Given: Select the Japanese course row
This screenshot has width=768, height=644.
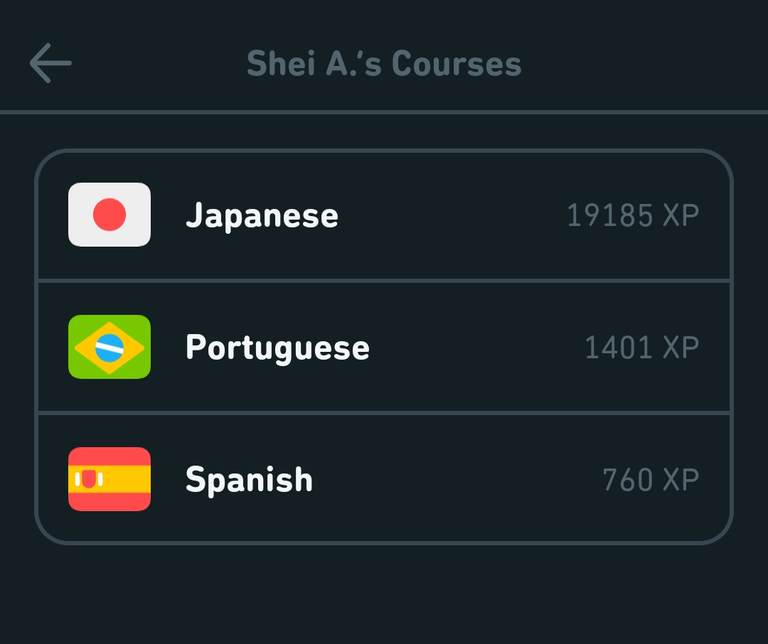Looking at the screenshot, I should (x=384, y=215).
